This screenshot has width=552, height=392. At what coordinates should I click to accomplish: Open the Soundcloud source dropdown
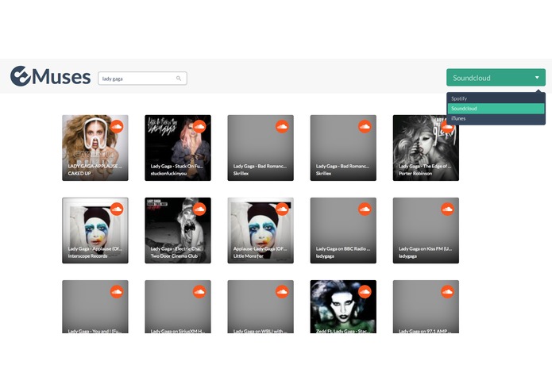click(496, 77)
